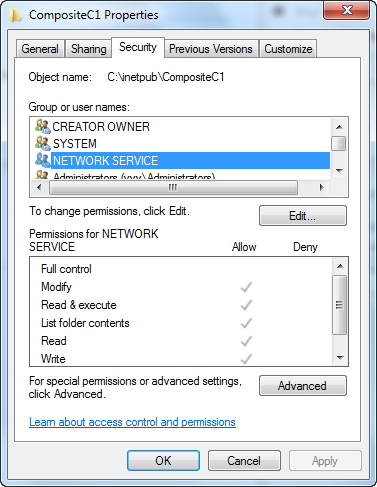Switch to the Sharing tab
The height and width of the screenshot is (487, 377).
click(x=89, y=49)
